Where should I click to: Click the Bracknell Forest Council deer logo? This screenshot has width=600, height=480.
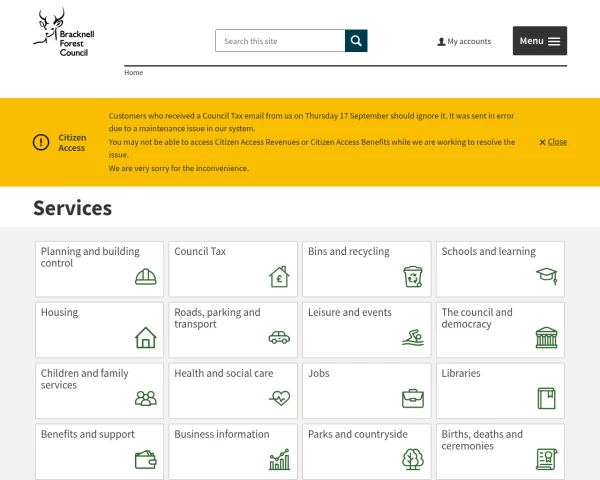point(64,33)
